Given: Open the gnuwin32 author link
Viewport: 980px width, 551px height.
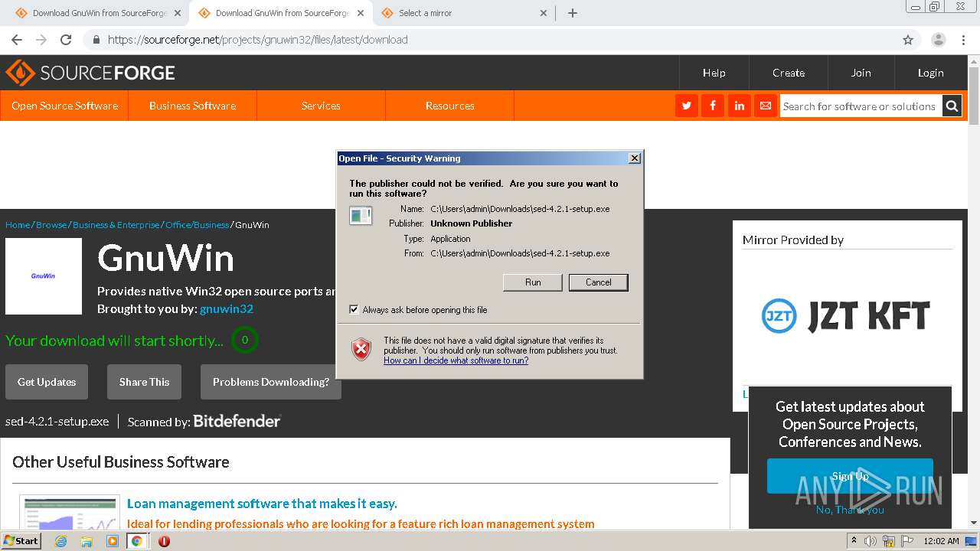Looking at the screenshot, I should point(227,309).
